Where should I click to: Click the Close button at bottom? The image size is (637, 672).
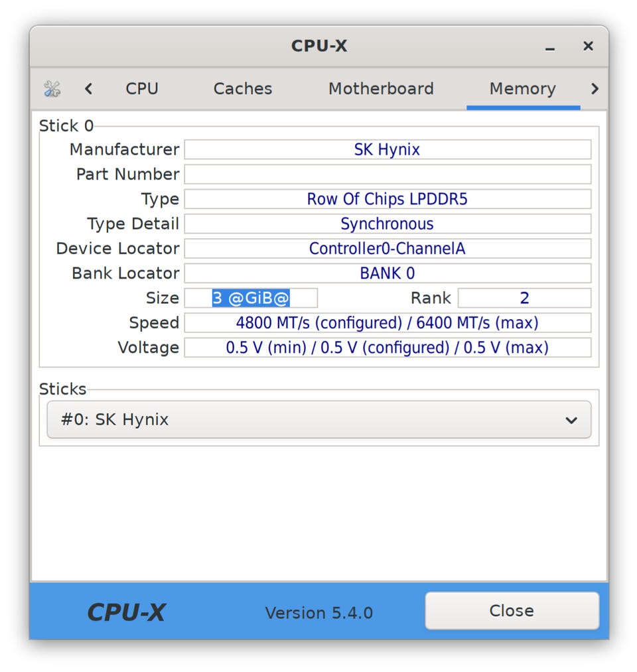point(512,611)
